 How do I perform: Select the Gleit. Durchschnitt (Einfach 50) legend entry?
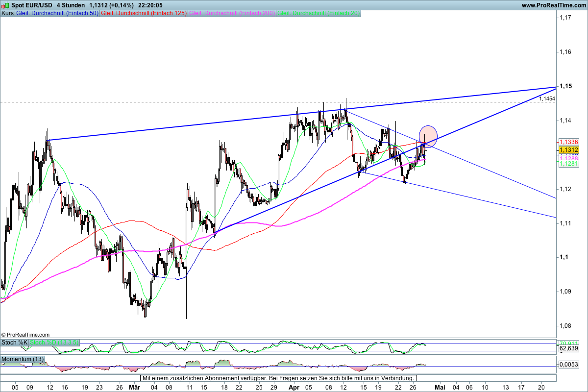[x=57, y=13]
